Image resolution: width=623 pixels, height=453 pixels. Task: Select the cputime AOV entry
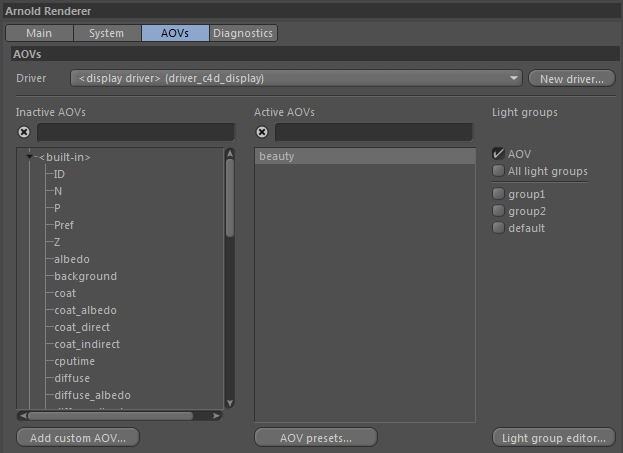[75, 361]
